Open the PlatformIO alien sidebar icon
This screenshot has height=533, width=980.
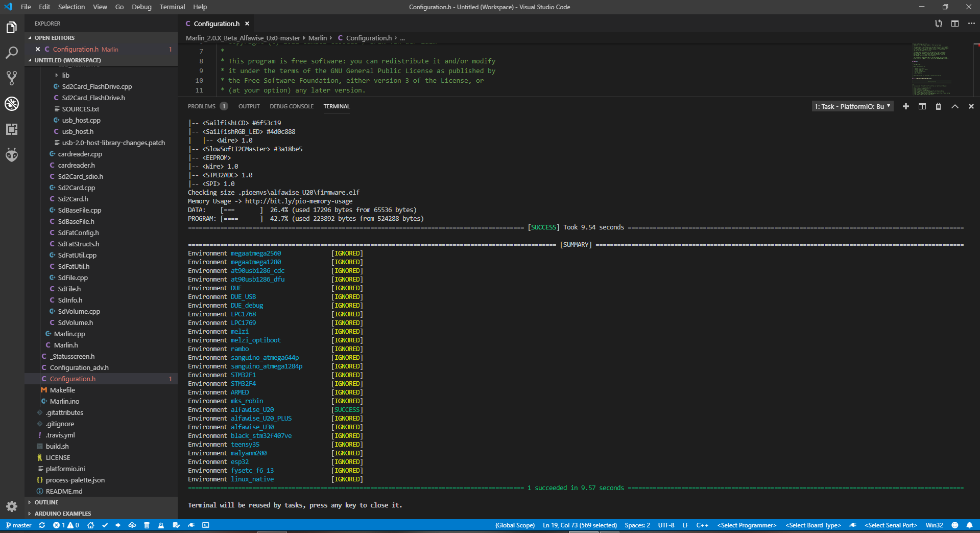click(x=12, y=154)
